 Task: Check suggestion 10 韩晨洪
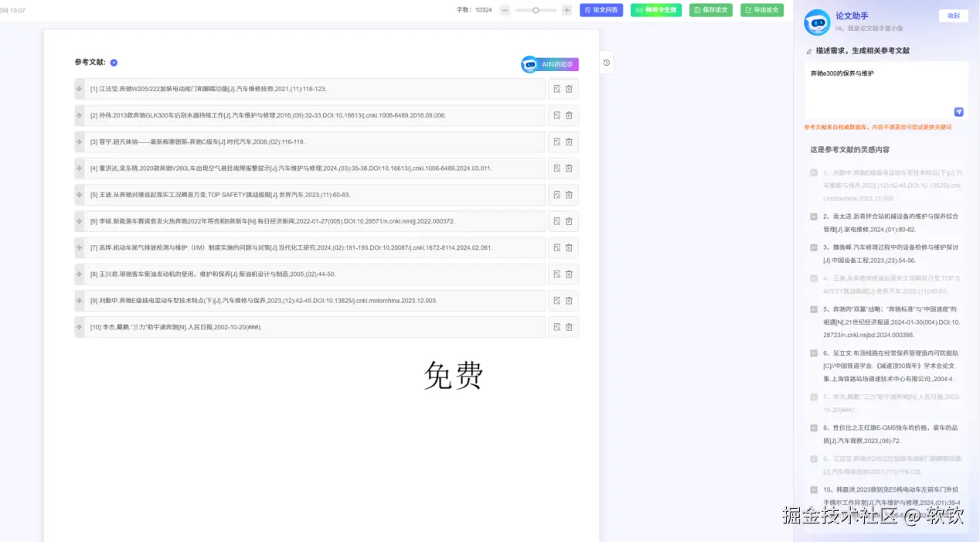[x=814, y=489]
